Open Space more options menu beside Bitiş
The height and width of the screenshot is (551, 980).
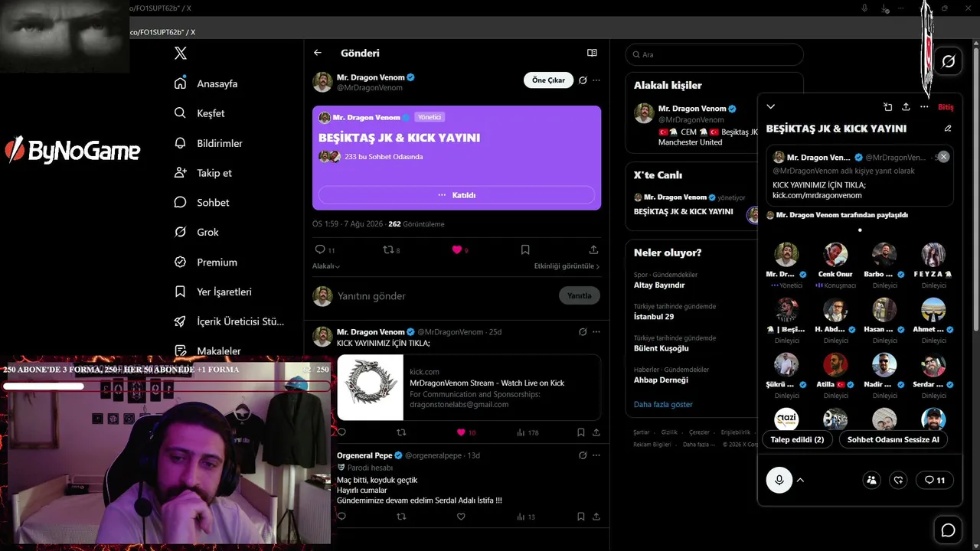coord(924,107)
